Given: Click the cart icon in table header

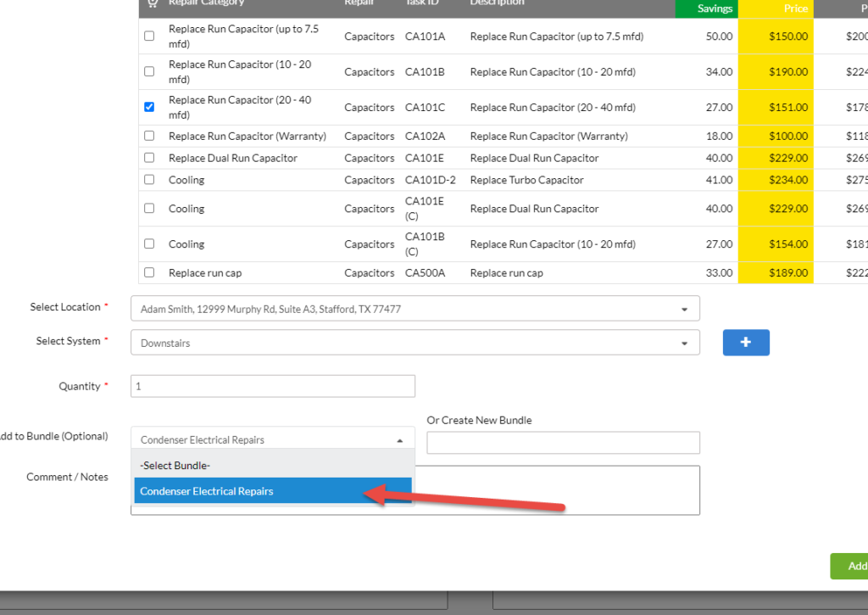Looking at the screenshot, I should [151, 3].
